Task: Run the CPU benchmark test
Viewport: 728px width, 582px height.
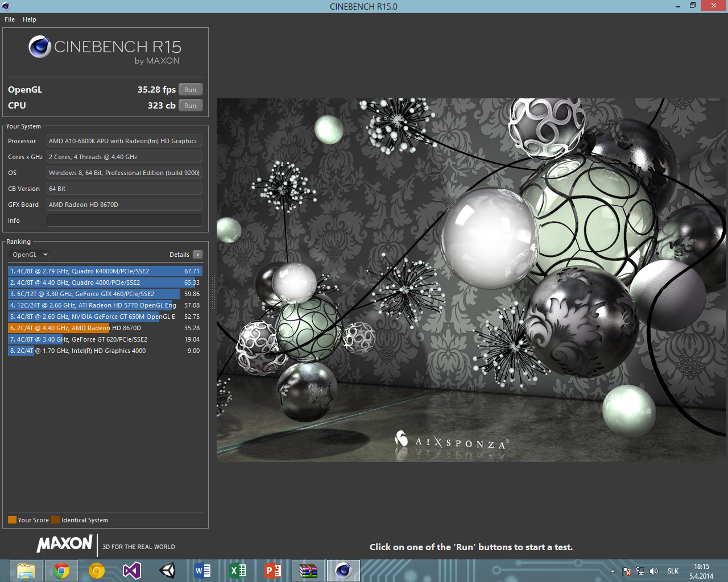Action: (x=191, y=106)
